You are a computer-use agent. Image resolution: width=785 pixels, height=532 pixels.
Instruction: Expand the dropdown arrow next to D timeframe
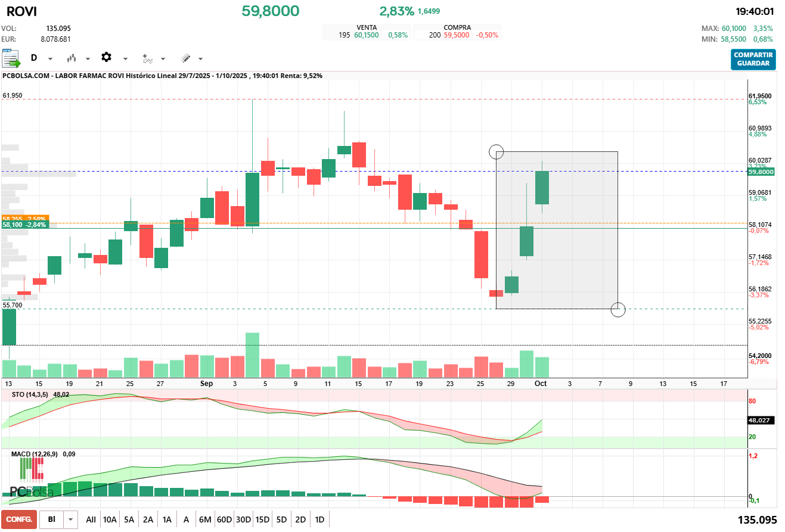tap(50, 59)
